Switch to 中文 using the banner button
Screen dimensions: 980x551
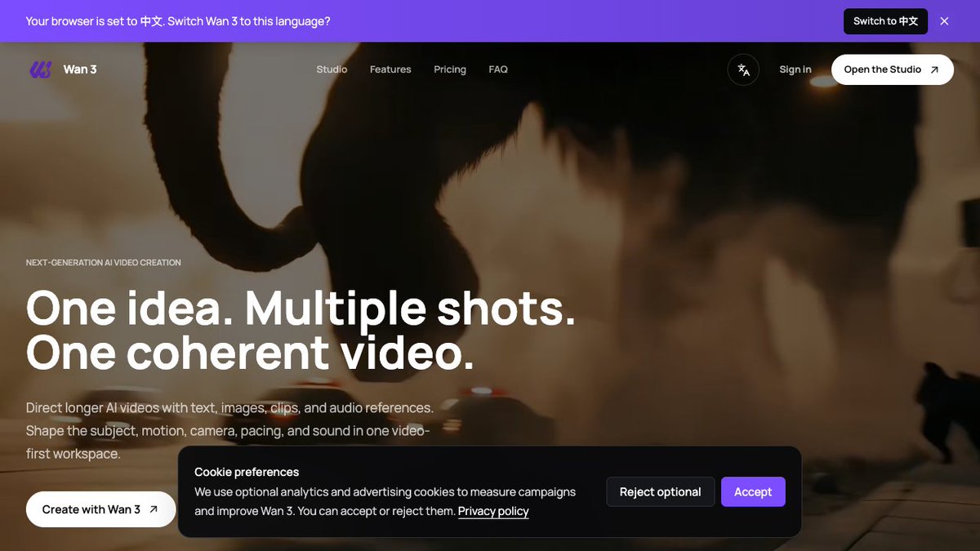885,21
